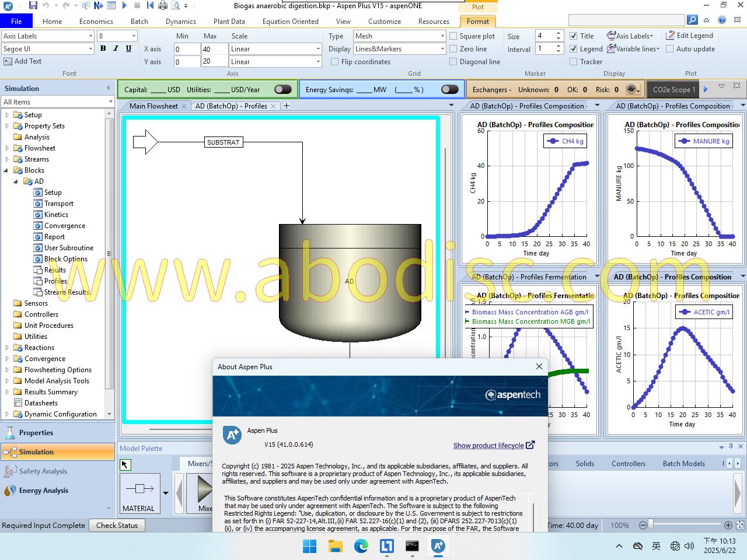Open the Windows Start menu
The height and width of the screenshot is (560, 747).
[x=309, y=546]
